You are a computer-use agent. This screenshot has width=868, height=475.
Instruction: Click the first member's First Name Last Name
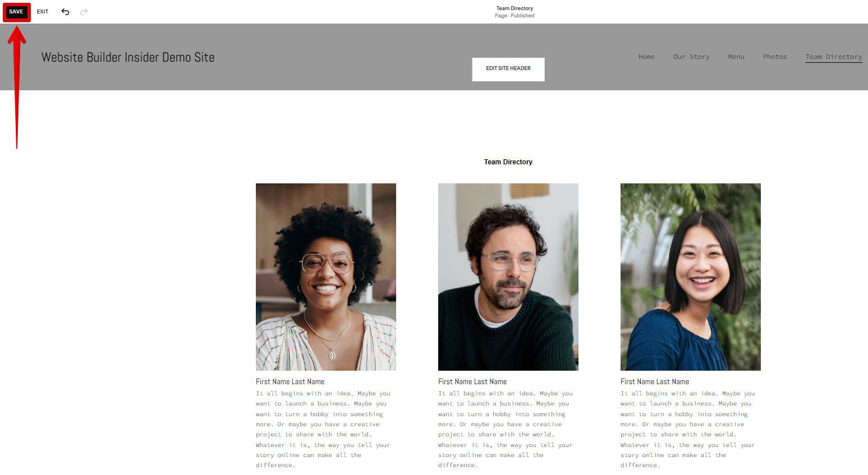[290, 382]
